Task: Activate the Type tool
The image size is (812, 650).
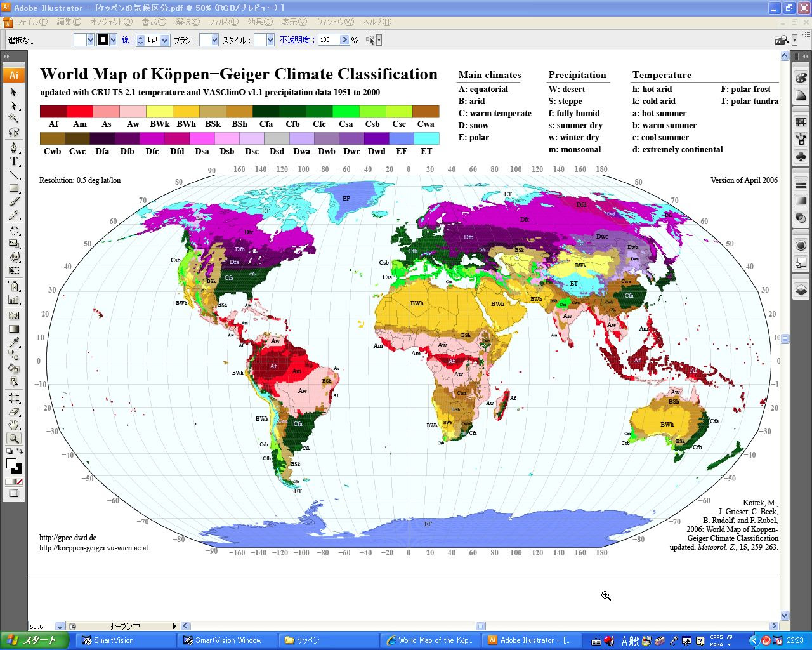Action: tap(14, 161)
